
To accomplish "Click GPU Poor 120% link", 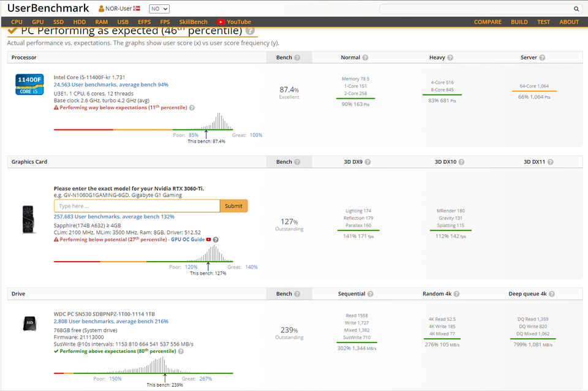I will [x=191, y=267].
